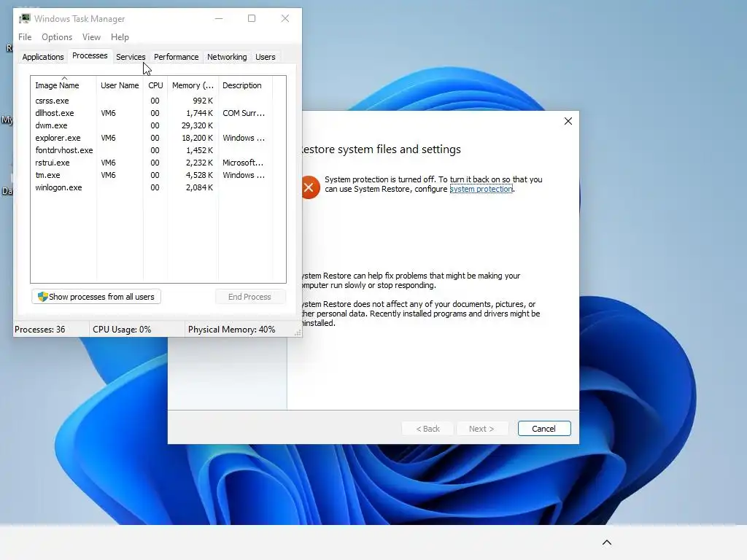Screen dimensions: 747x560
Task: Click End Process button
Action: pyautogui.click(x=249, y=297)
